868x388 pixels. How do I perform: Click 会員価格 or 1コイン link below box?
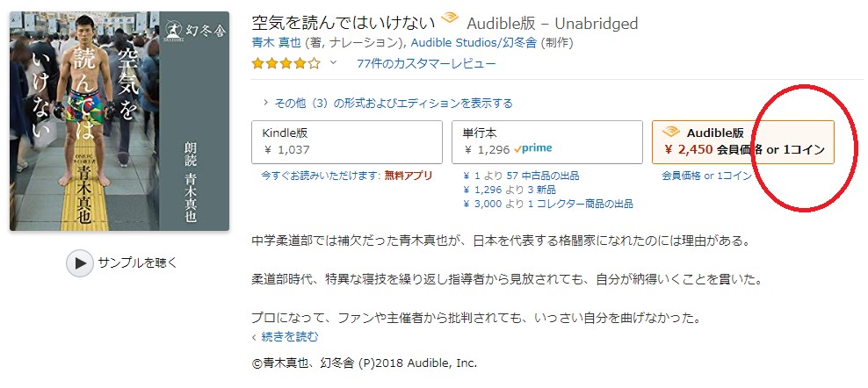click(x=707, y=176)
